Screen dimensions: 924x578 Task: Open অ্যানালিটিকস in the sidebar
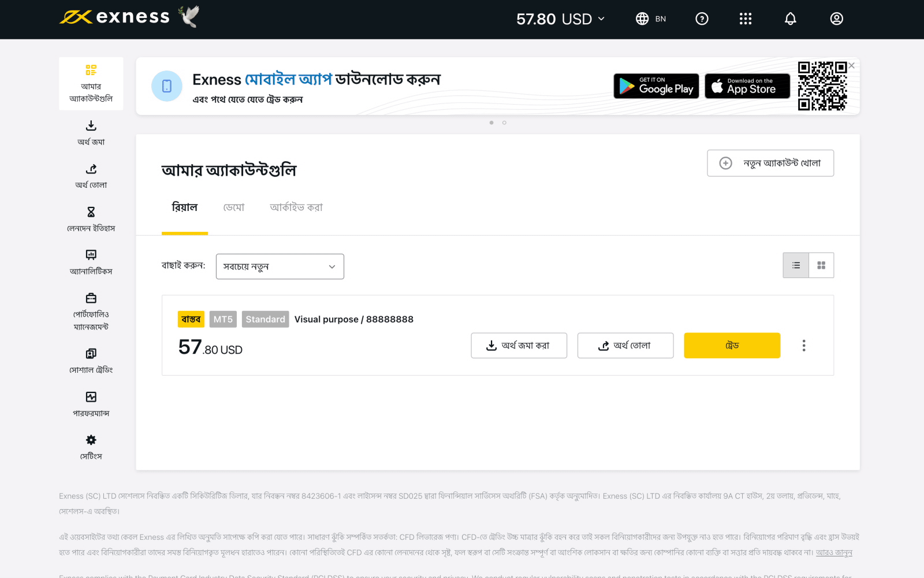[x=91, y=262]
